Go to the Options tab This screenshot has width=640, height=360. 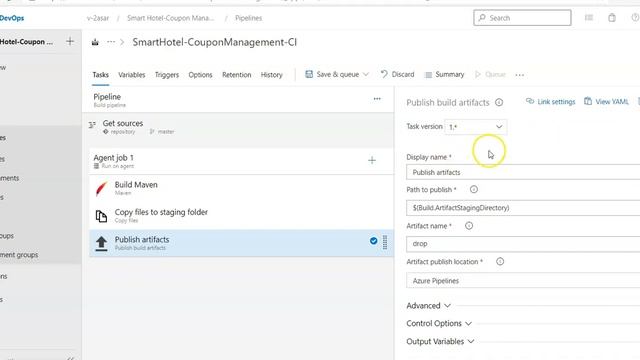click(200, 75)
